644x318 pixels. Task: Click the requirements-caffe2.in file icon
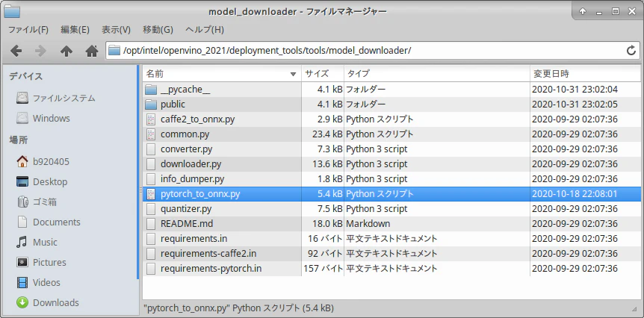[x=151, y=254]
